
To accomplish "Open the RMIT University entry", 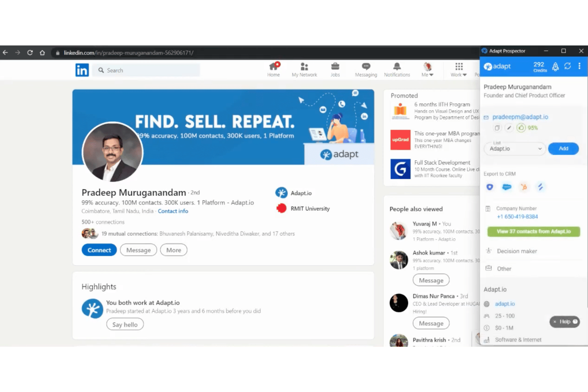I will tap(303, 209).
